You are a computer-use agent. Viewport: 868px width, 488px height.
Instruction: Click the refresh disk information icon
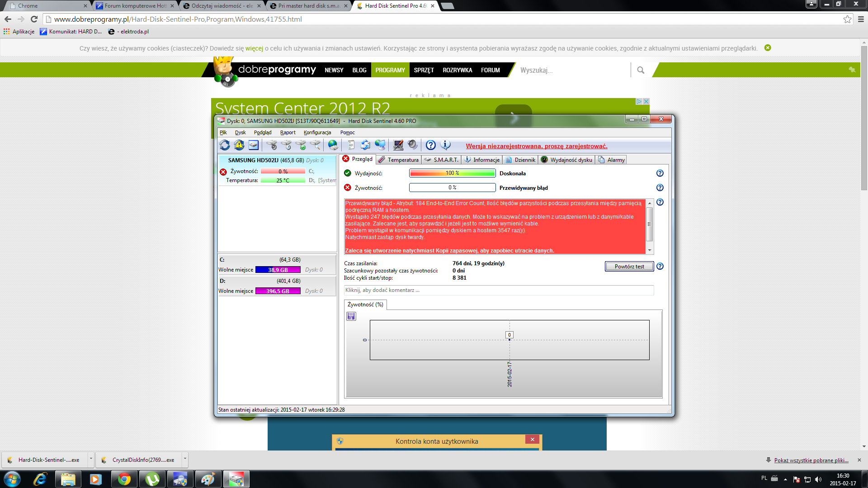225,145
